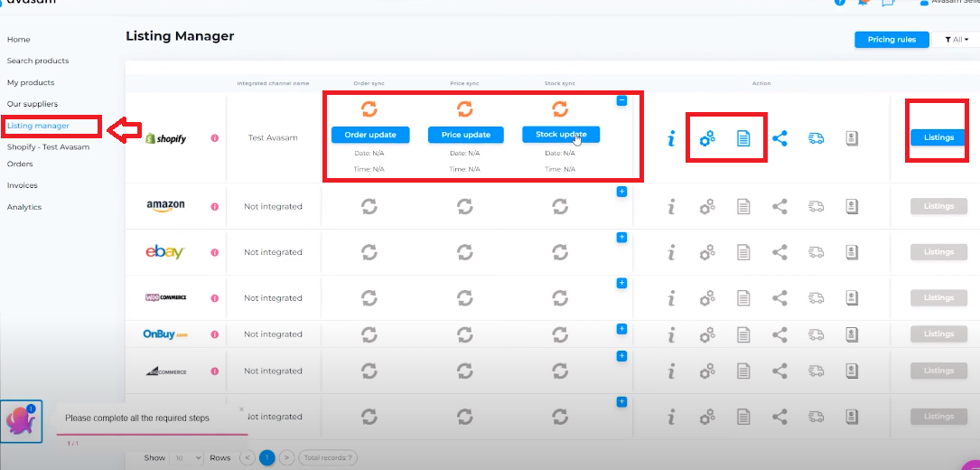Click BigCommerce Listings button

click(938, 371)
